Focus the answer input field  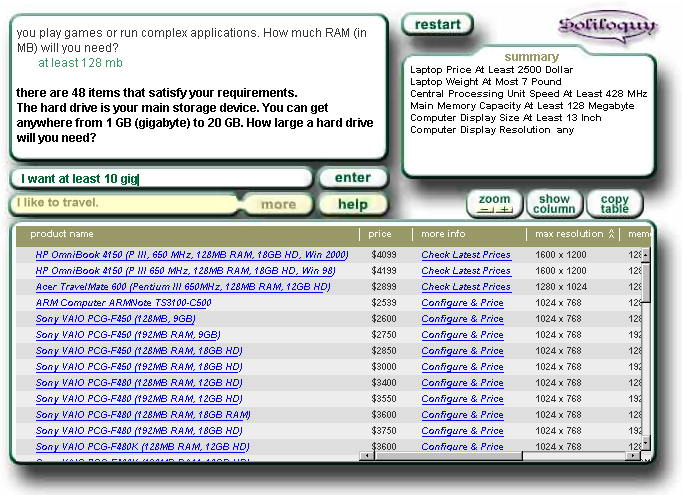pyautogui.click(x=161, y=178)
